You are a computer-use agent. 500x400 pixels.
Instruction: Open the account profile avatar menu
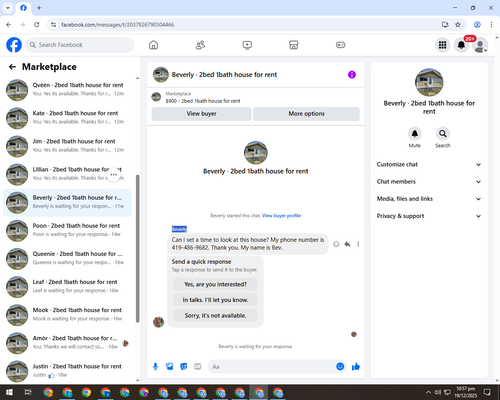pyautogui.click(x=480, y=45)
